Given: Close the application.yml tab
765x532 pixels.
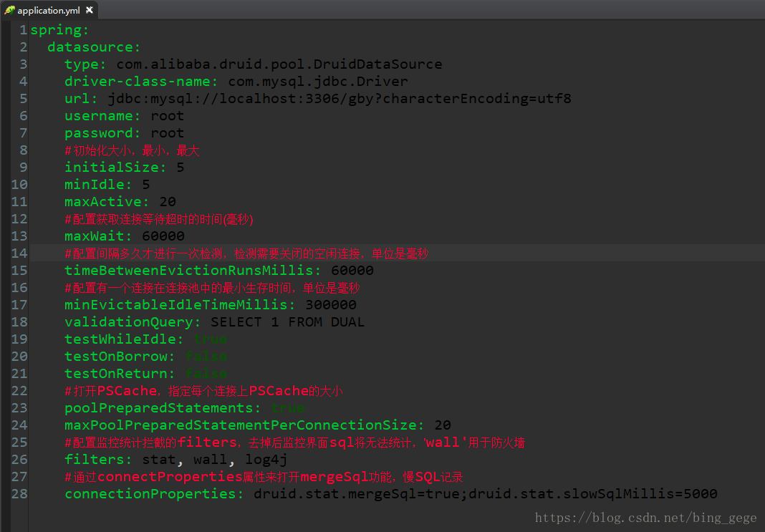Looking at the screenshot, I should 90,10.
